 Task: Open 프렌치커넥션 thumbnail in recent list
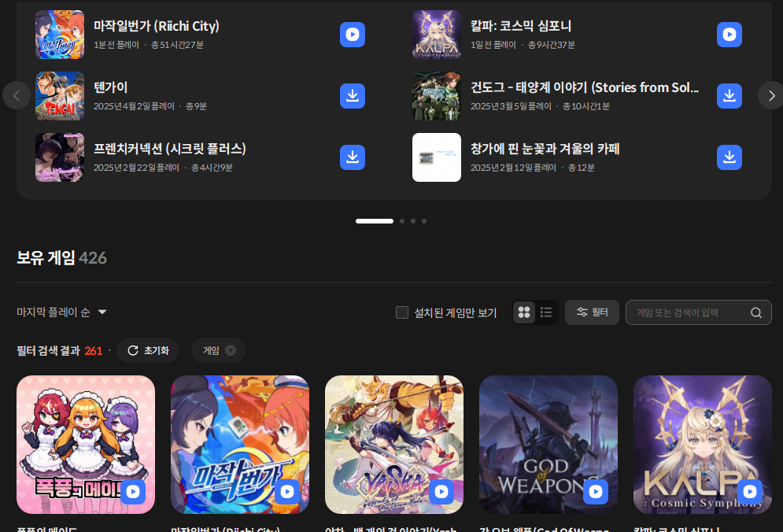(60, 157)
